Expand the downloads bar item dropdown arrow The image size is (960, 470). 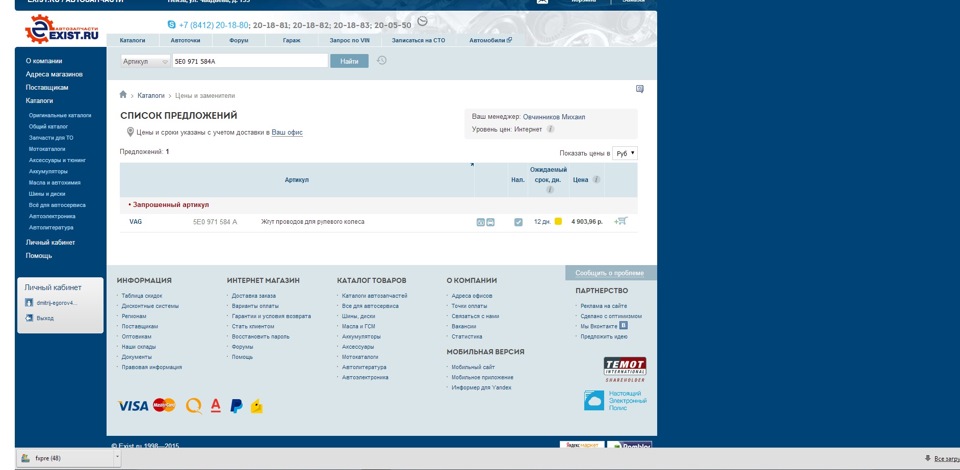click(116, 457)
